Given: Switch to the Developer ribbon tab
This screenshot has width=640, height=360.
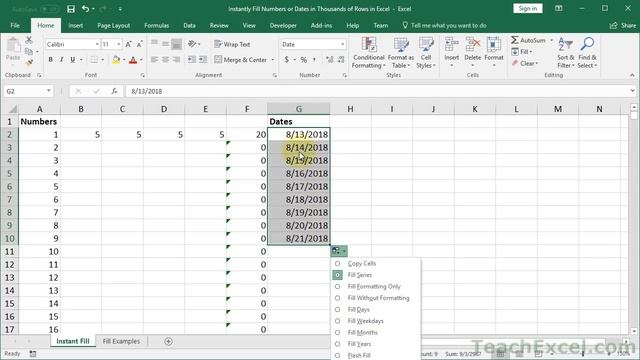Looking at the screenshot, I should (x=283, y=25).
